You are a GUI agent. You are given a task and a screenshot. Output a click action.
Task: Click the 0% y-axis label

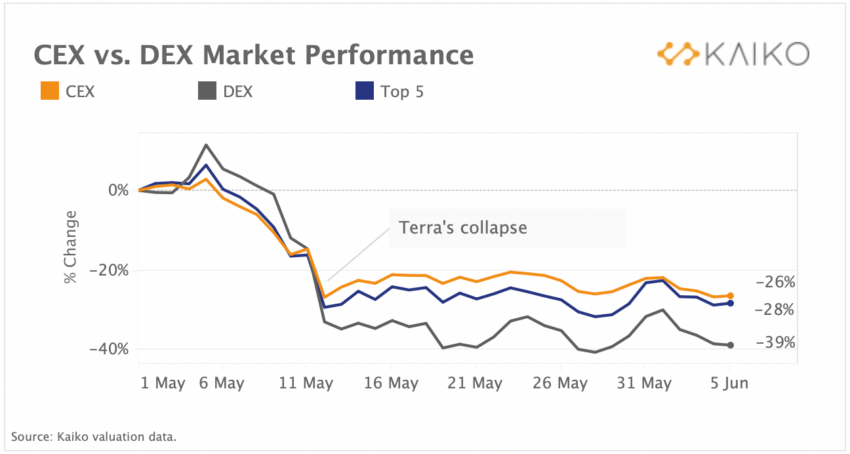coord(118,191)
